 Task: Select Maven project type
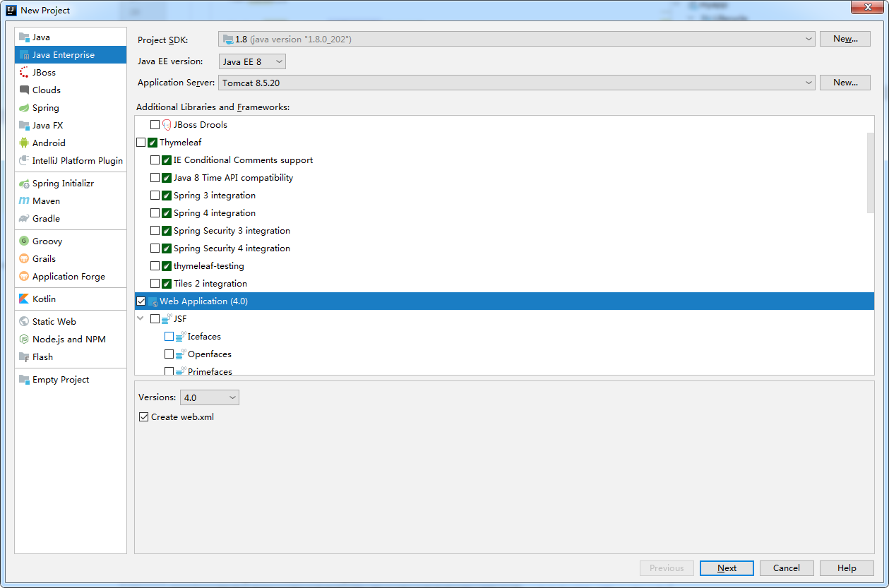pyautogui.click(x=71, y=200)
